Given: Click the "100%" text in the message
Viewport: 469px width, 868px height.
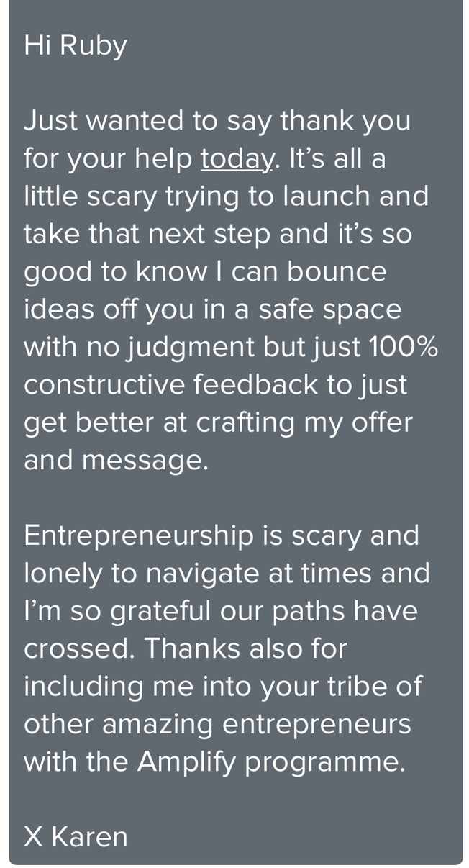Looking at the screenshot, I should tap(403, 347).
